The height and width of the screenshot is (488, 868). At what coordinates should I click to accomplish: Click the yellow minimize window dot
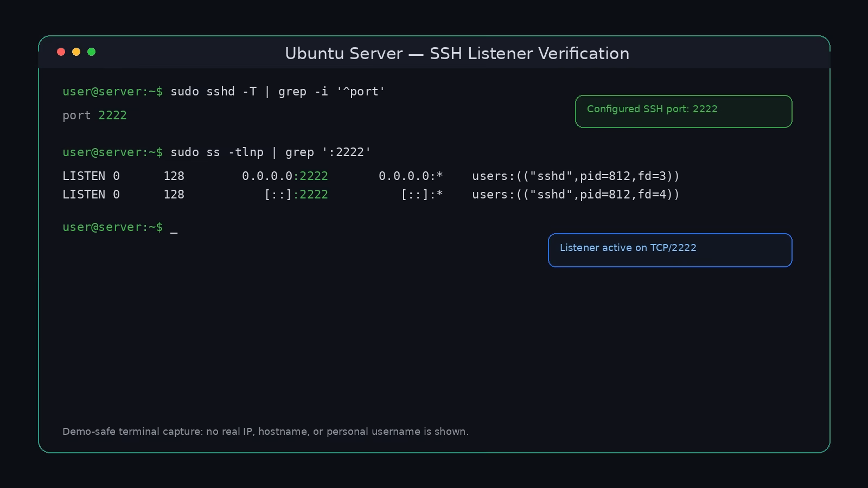76,52
